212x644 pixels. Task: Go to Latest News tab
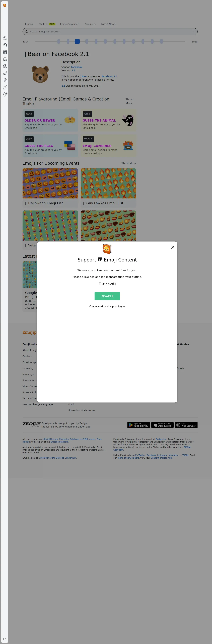(108, 24)
